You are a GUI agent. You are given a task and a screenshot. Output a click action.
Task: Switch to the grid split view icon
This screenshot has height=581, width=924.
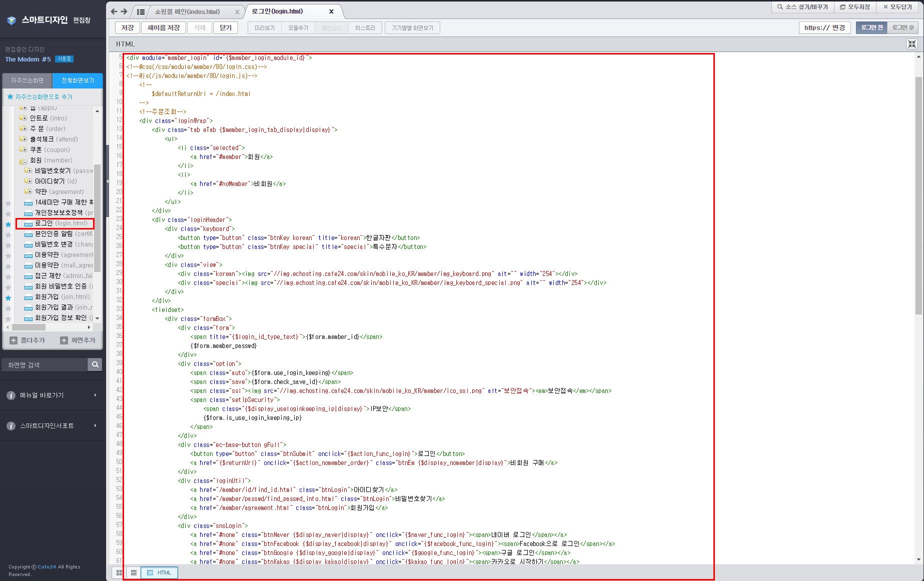(x=119, y=572)
